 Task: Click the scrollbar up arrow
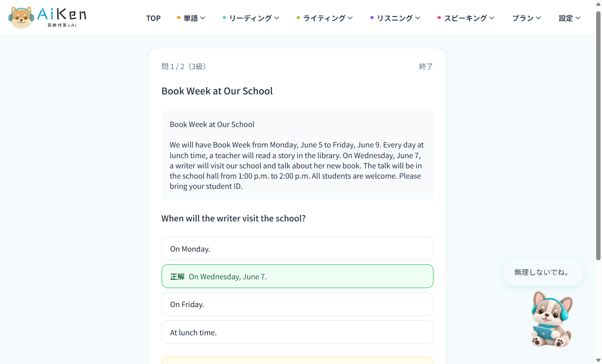pos(598,4)
